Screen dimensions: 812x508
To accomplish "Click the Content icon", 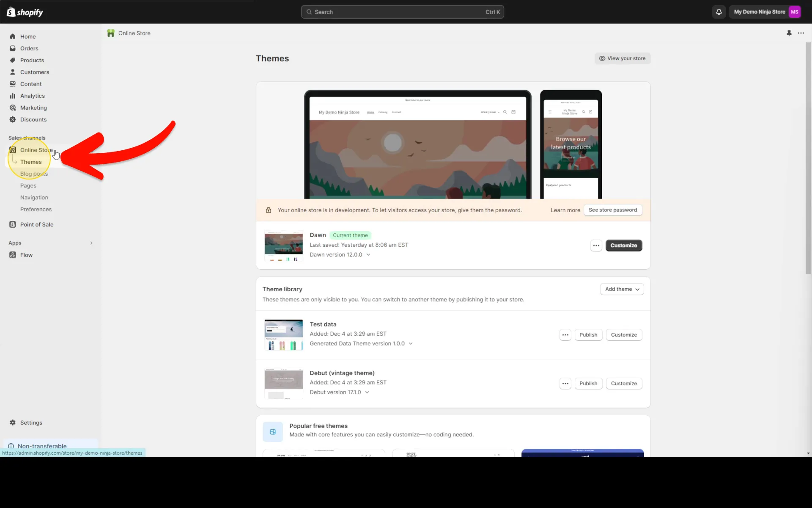I will click(13, 84).
